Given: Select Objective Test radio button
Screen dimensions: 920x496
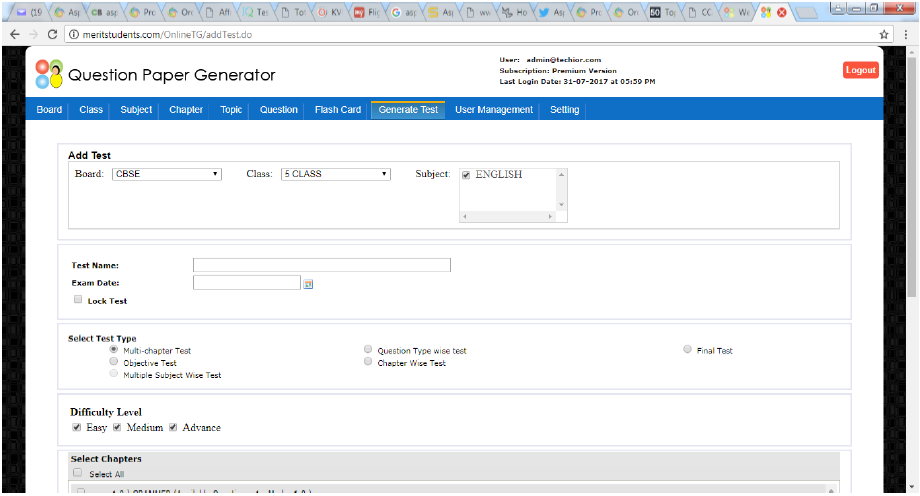Looking at the screenshot, I should tap(114, 362).
